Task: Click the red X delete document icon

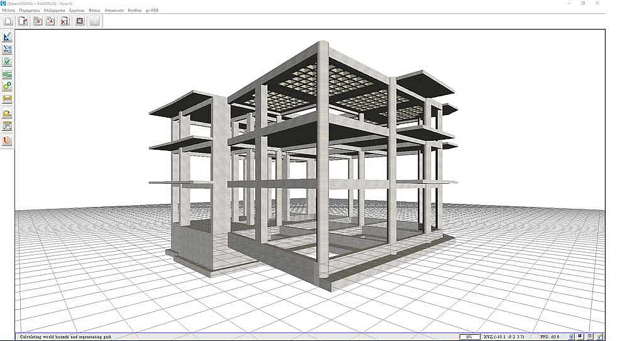Action: 64,21
